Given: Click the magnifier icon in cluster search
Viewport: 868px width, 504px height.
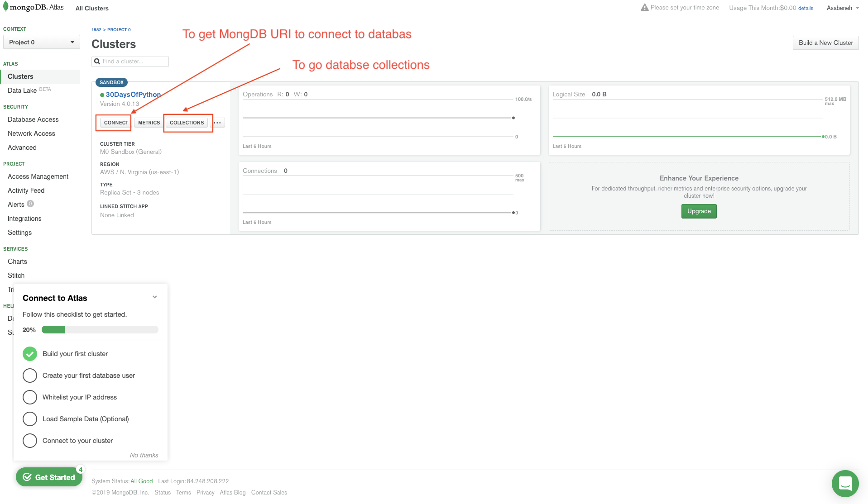Looking at the screenshot, I should (x=97, y=61).
